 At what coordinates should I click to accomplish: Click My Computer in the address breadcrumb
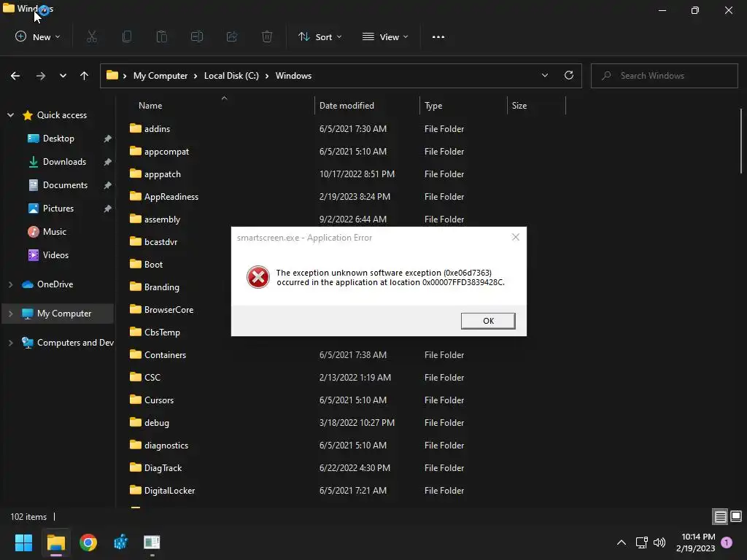160,76
